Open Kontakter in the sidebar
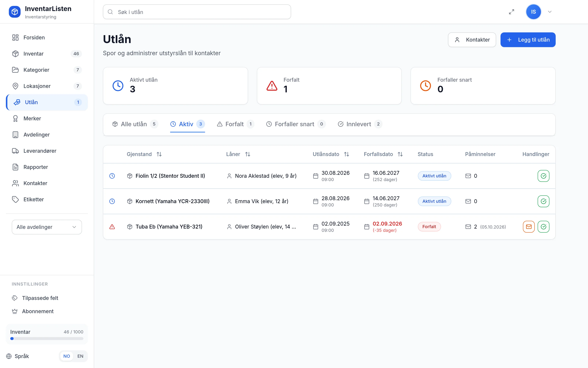Screen dimensions: 588x368 click(47, 183)
